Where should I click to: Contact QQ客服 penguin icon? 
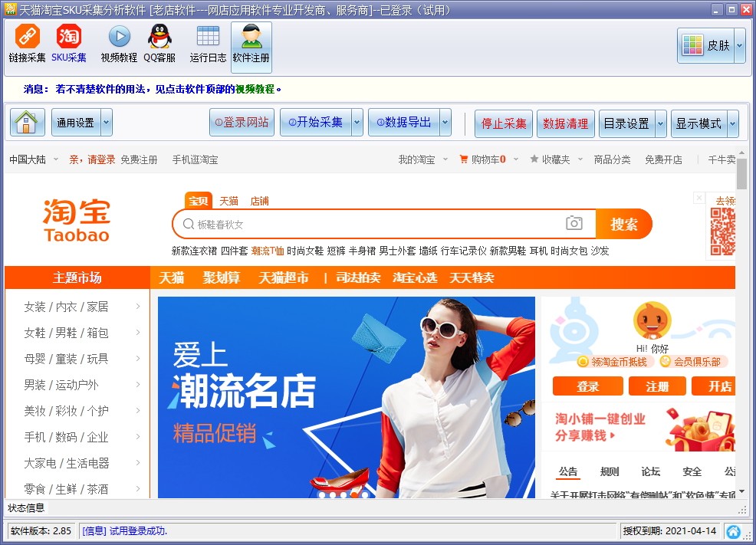(159, 44)
